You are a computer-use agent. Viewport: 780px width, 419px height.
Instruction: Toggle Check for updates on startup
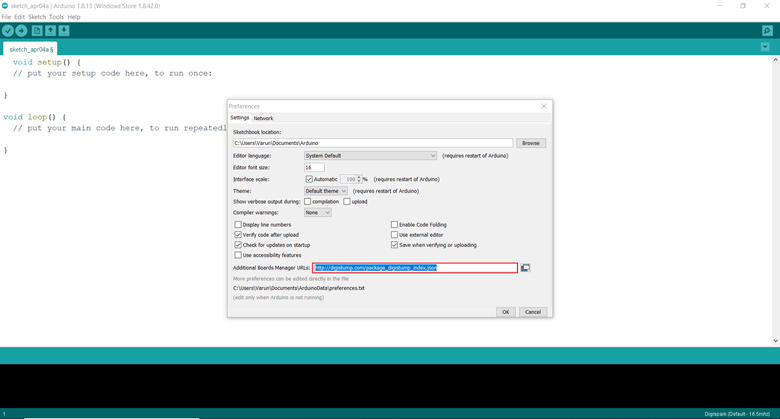click(x=238, y=245)
